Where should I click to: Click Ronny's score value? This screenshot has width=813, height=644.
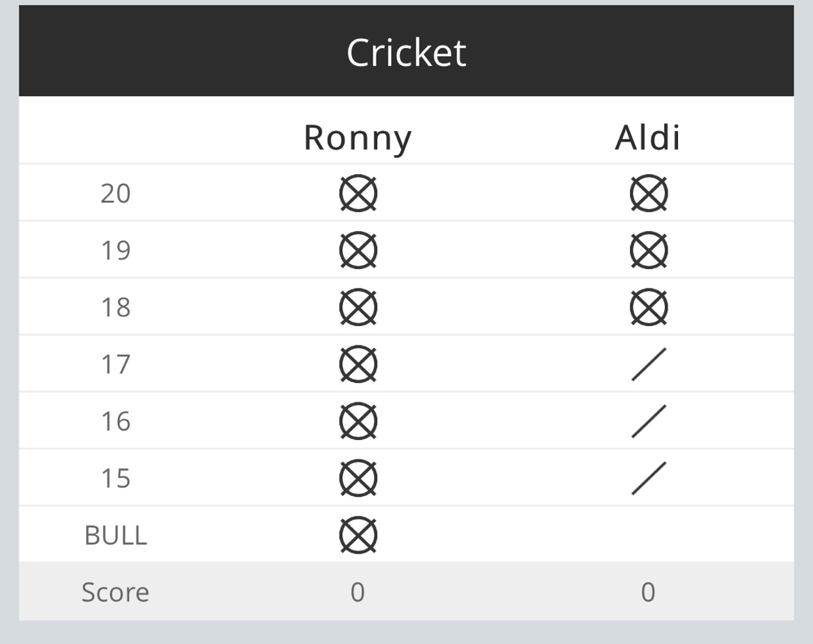click(358, 592)
